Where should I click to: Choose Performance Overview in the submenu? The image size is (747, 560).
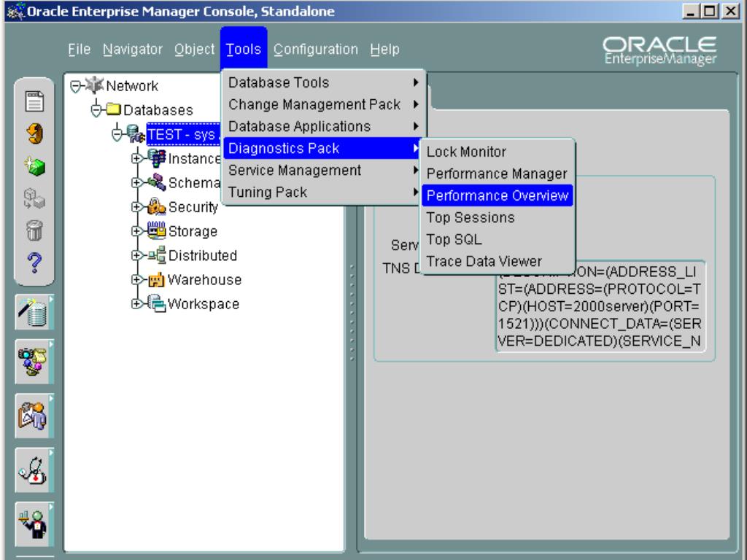click(x=498, y=195)
